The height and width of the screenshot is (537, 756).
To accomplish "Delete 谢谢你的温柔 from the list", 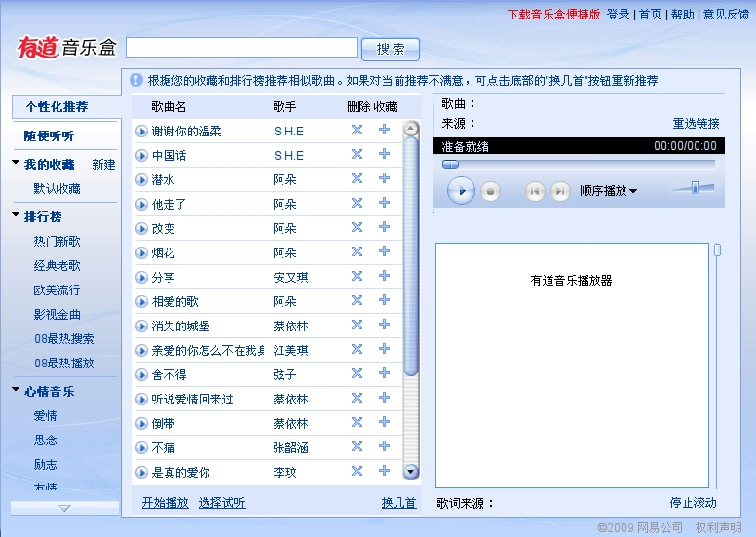I will 357,130.
